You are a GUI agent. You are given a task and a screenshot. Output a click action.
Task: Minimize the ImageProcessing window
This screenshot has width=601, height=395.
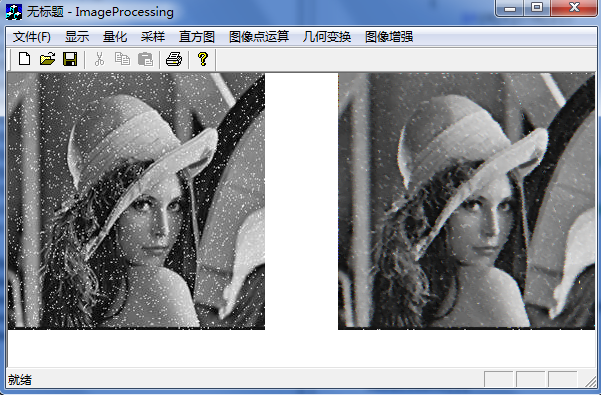(510, 8)
